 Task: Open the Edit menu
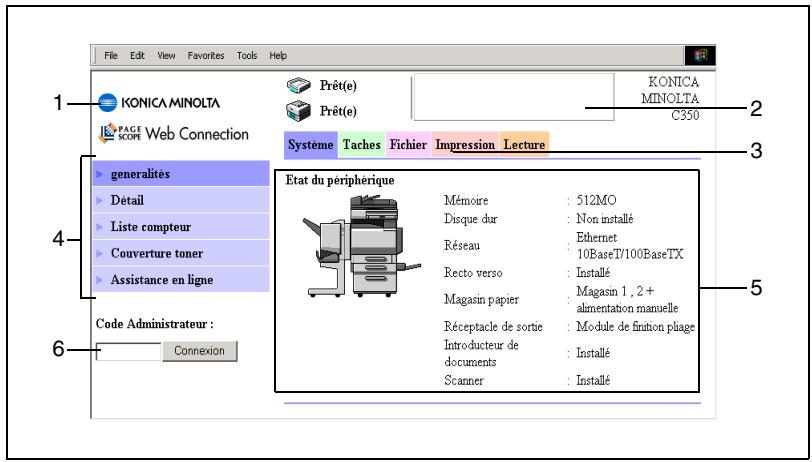[x=137, y=55]
